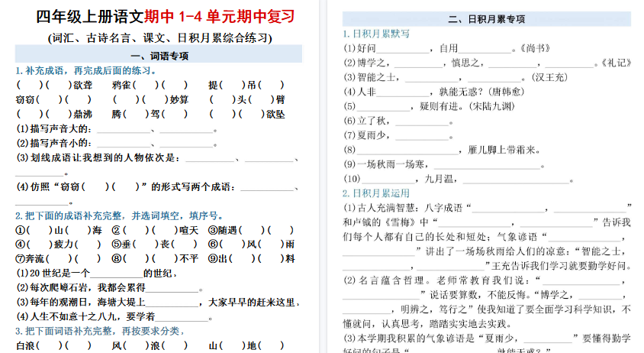Click the sentence 每年的观潮日，海塘大堤上
The width and height of the screenshot is (644, 353).
[158, 303]
